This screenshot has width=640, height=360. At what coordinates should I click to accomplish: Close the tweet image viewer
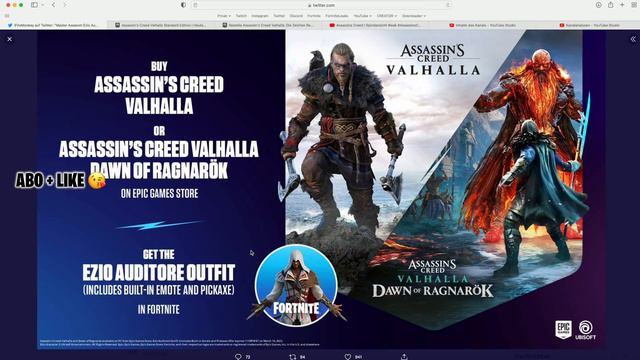tap(9, 39)
